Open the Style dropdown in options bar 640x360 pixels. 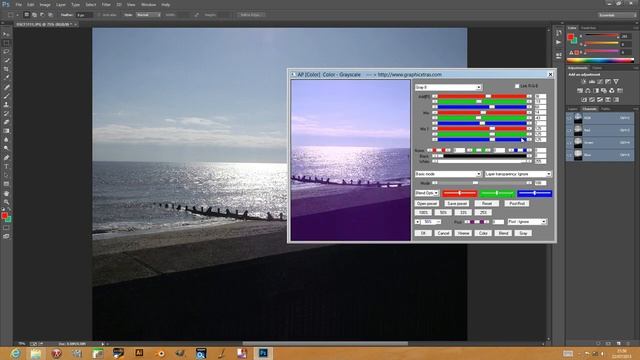pyautogui.click(x=148, y=15)
